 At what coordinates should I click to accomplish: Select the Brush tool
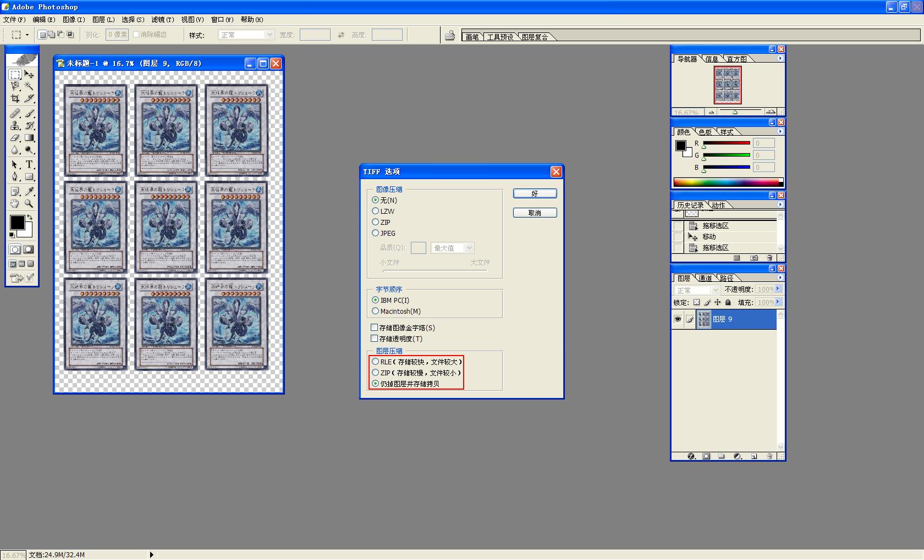tap(29, 113)
